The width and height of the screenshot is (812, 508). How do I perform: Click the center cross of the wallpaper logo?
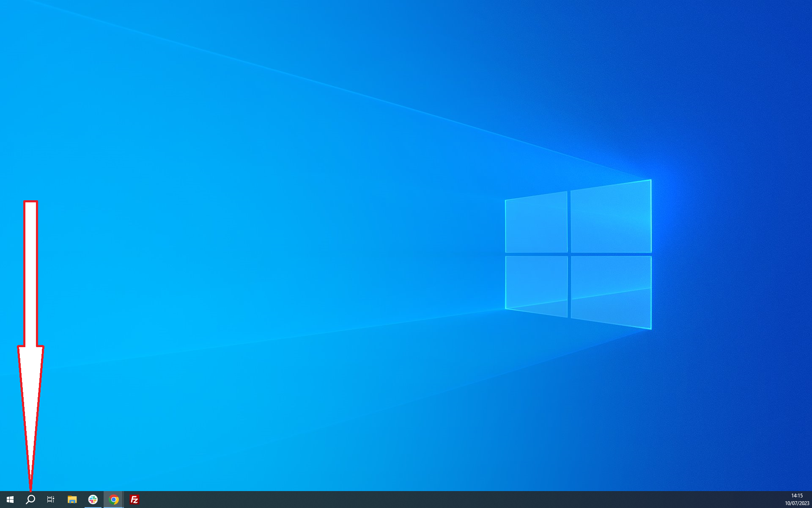point(569,254)
